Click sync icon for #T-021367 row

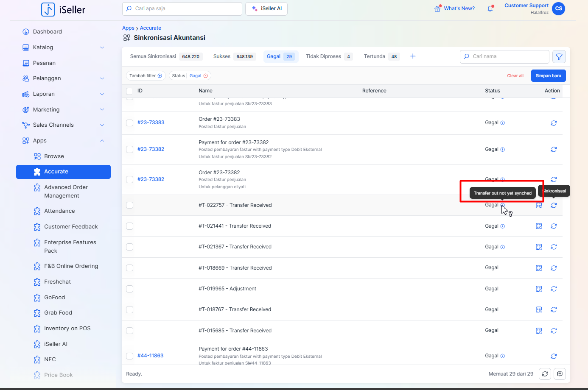point(554,247)
